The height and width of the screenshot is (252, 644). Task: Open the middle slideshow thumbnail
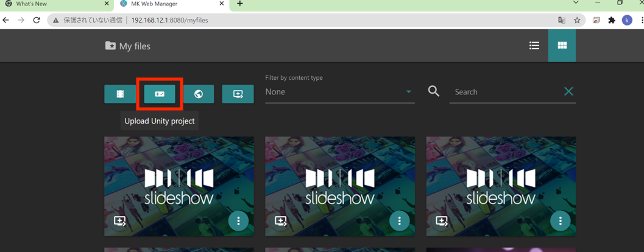pos(340,186)
